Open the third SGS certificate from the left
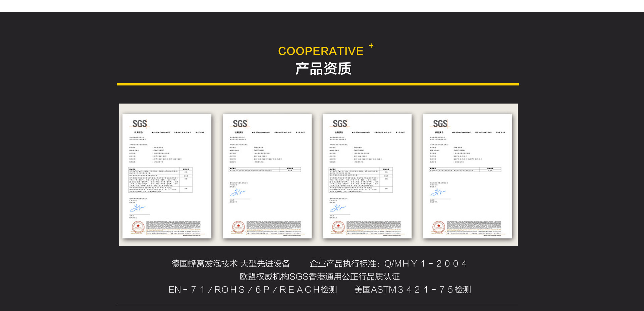 click(x=367, y=176)
